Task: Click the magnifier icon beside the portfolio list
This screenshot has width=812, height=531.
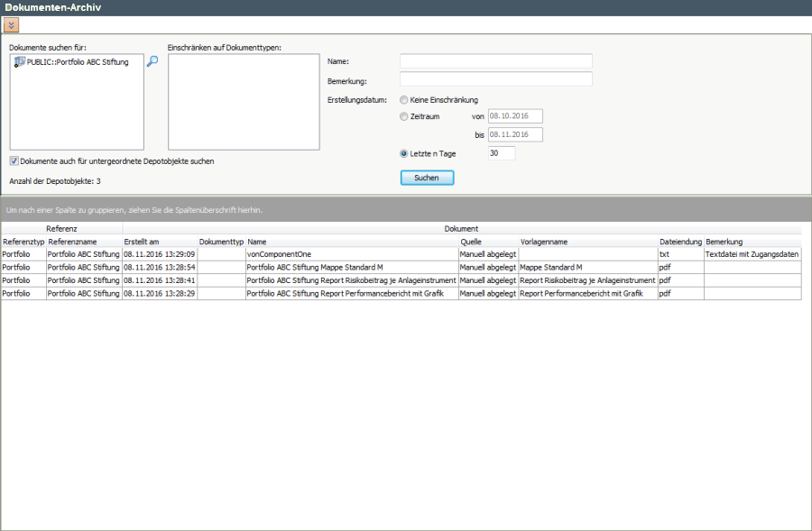Action: [x=152, y=61]
